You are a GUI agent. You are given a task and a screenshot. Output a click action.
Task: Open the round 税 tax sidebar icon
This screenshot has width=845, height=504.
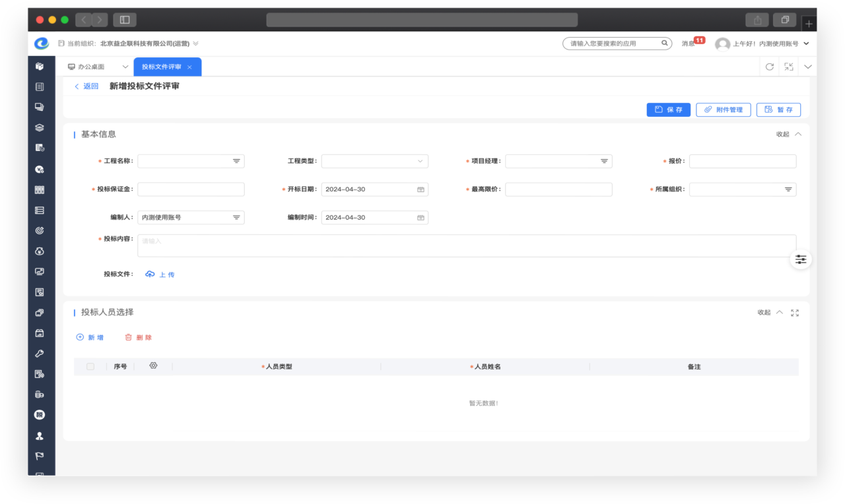[x=40, y=415]
